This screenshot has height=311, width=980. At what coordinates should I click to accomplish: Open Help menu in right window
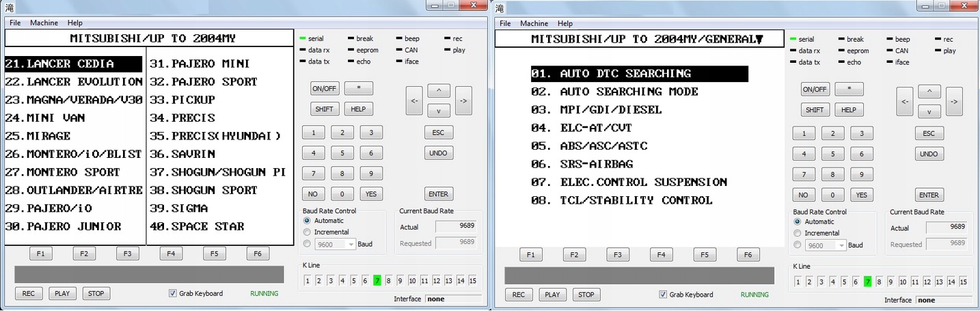pos(564,23)
